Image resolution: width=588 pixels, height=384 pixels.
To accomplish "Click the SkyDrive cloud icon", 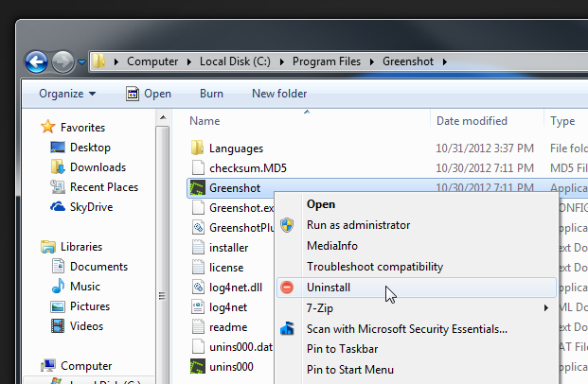I will tap(58, 206).
